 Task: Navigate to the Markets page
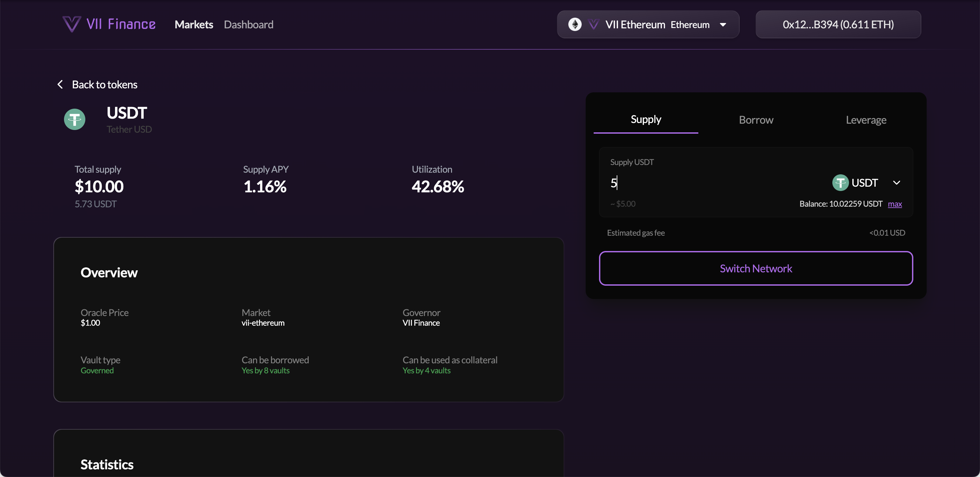(194, 24)
